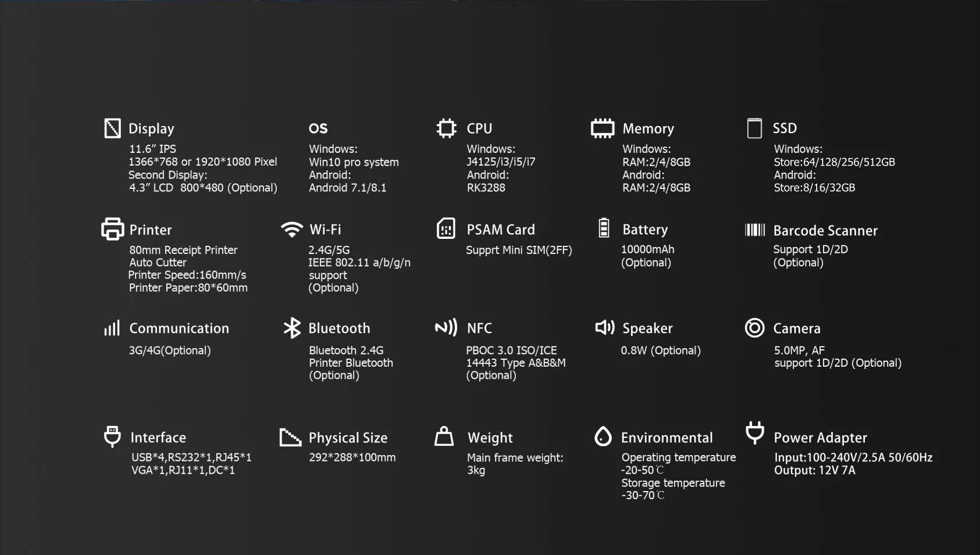Click the PSAM Card SIM icon
The height and width of the screenshot is (555, 980).
(446, 229)
